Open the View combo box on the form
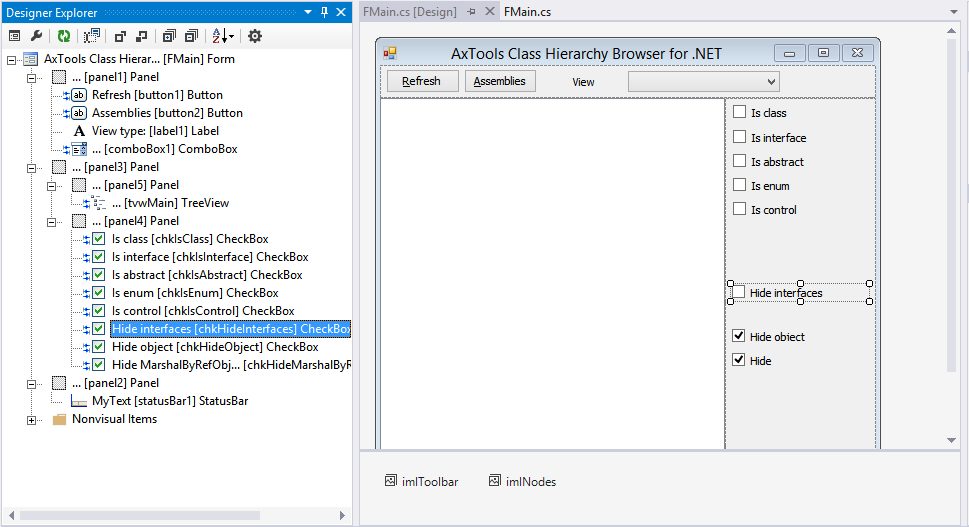Viewport: 969px width, 527px height. coord(704,82)
